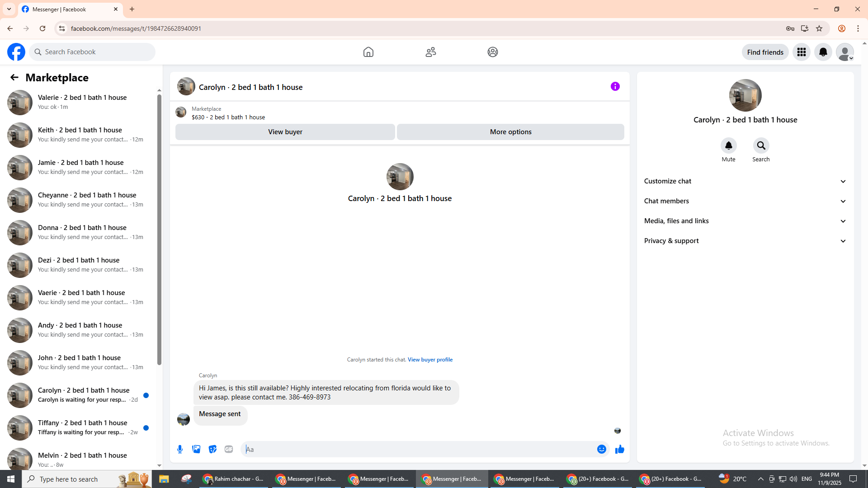
Task: Expand Media, files and links section
Action: point(745,221)
